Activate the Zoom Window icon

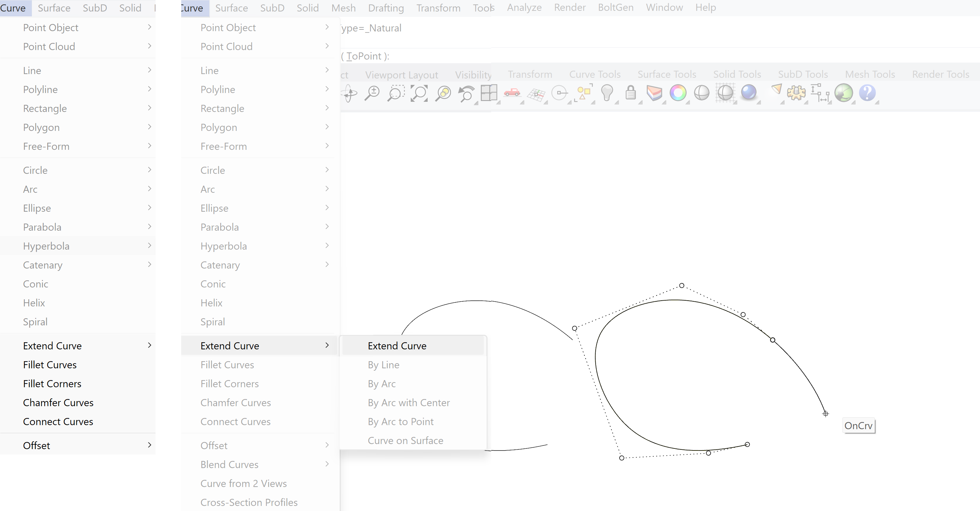tap(396, 93)
